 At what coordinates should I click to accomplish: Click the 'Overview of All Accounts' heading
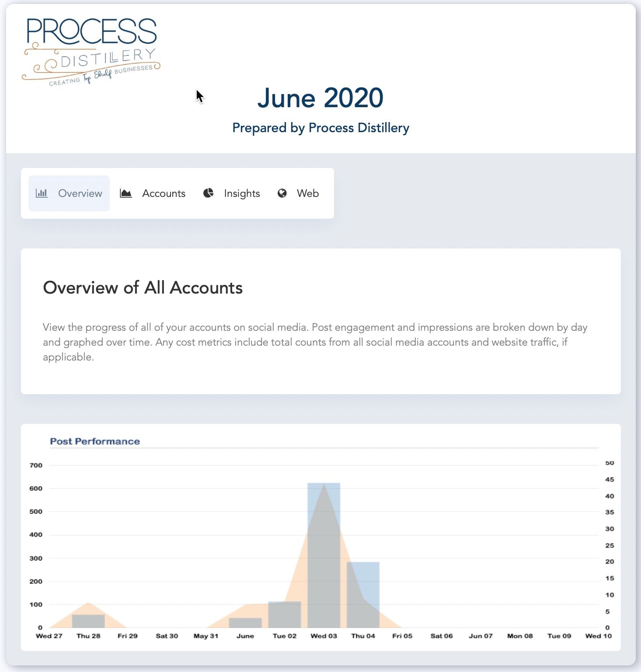(x=143, y=288)
